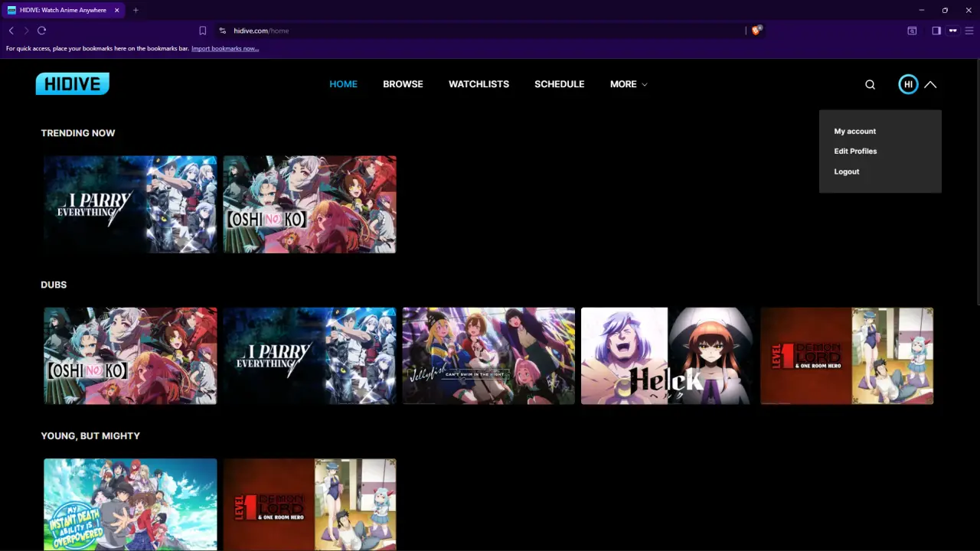Viewport: 980px width, 551px height.
Task: Click the DUBS section heading
Action: (x=54, y=285)
